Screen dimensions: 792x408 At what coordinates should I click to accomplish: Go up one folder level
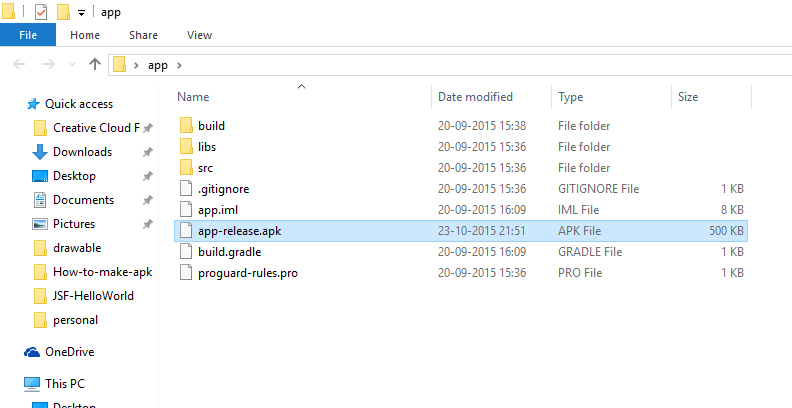coord(94,64)
